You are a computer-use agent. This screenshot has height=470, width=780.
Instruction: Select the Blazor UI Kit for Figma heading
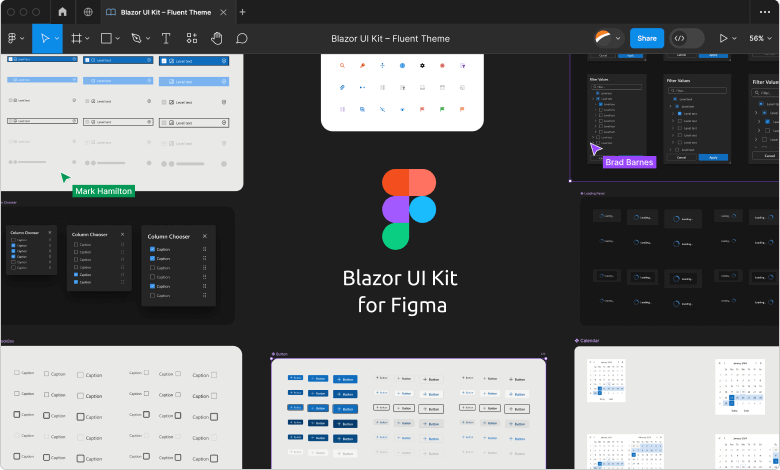click(401, 291)
